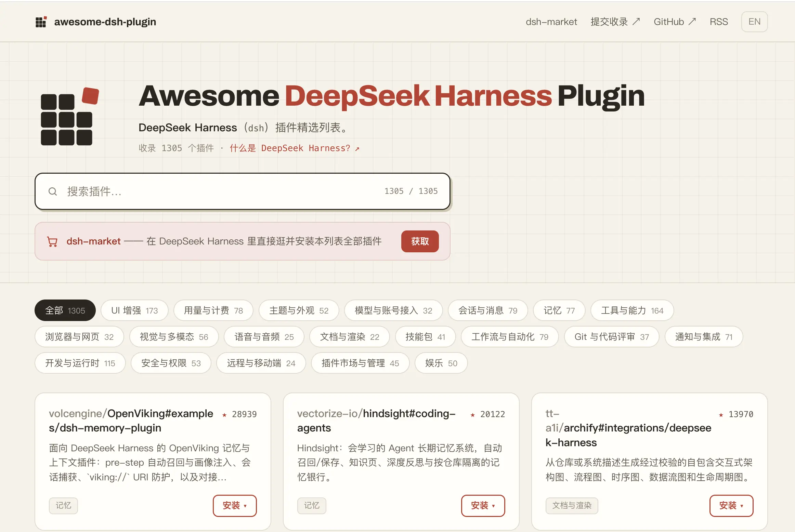Click the shopping cart icon in banner
The height and width of the screenshot is (532, 795).
coord(52,242)
